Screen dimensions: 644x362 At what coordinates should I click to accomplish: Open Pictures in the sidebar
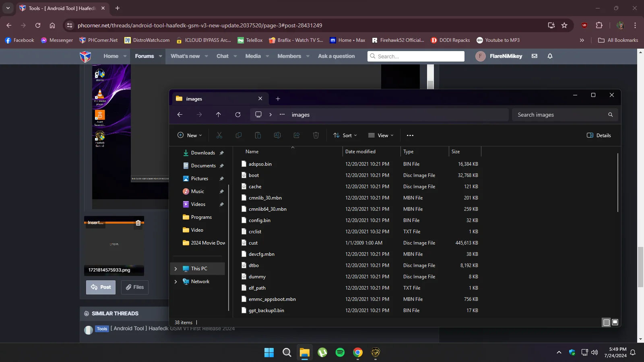click(200, 179)
